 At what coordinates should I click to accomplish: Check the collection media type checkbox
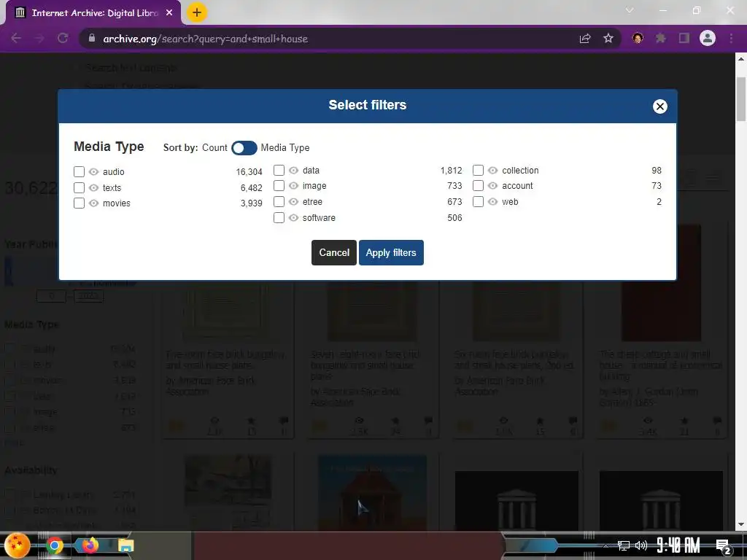(478, 170)
